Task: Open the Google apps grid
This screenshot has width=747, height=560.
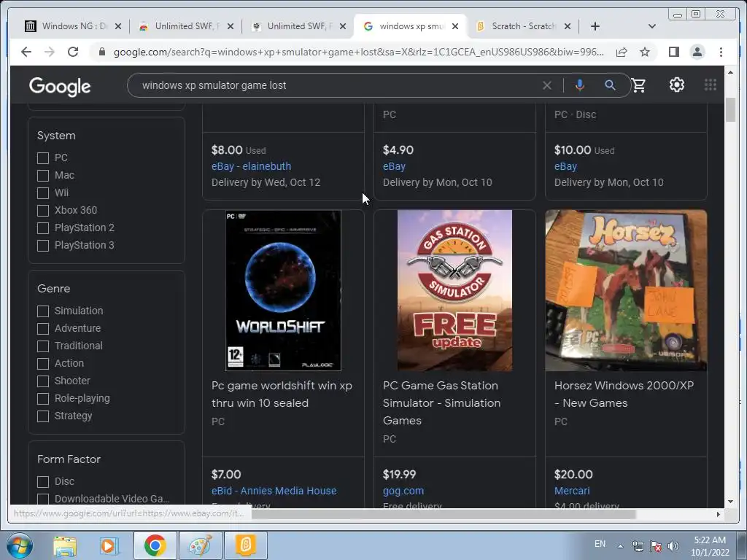Action: (x=711, y=85)
